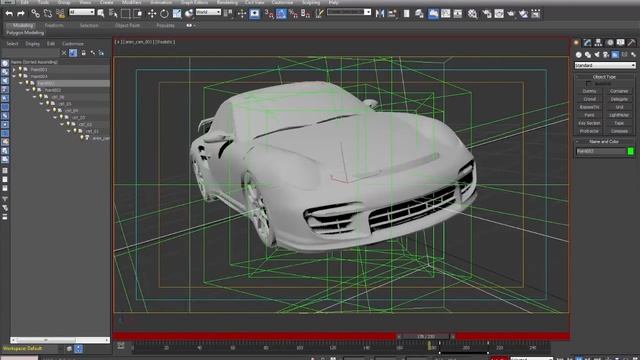Enable the AutoGrid checkbox
This screenshot has height=360, width=640.
pyautogui.click(x=589, y=84)
